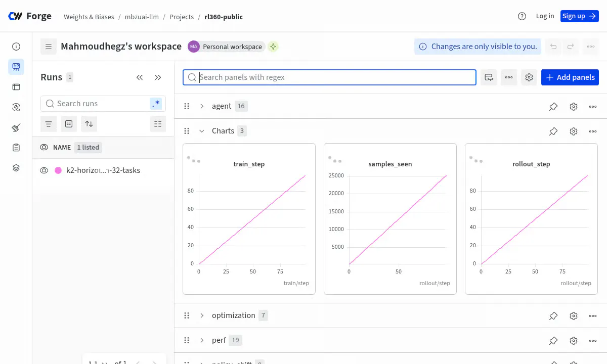Open settings gear for the agent section
The image size is (607, 364).
pyautogui.click(x=574, y=106)
